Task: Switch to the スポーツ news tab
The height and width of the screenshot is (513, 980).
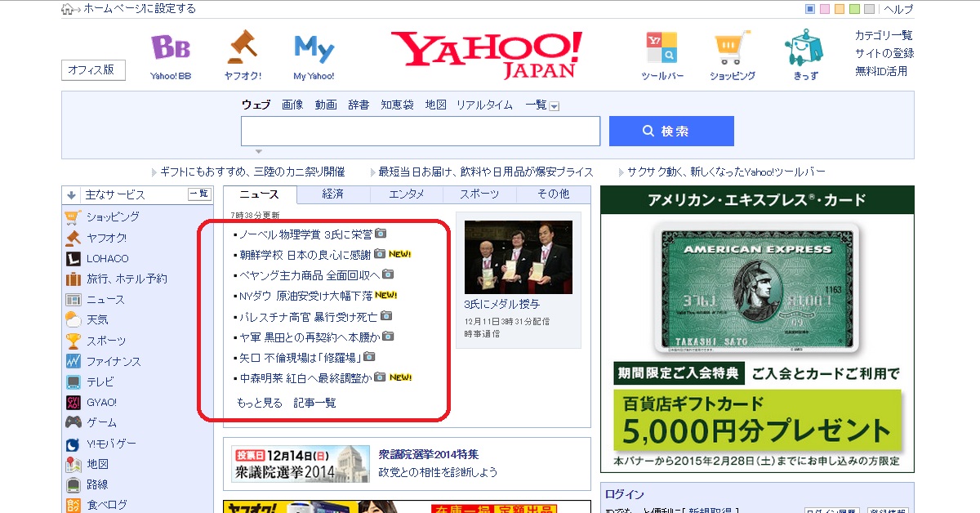Action: [x=479, y=194]
